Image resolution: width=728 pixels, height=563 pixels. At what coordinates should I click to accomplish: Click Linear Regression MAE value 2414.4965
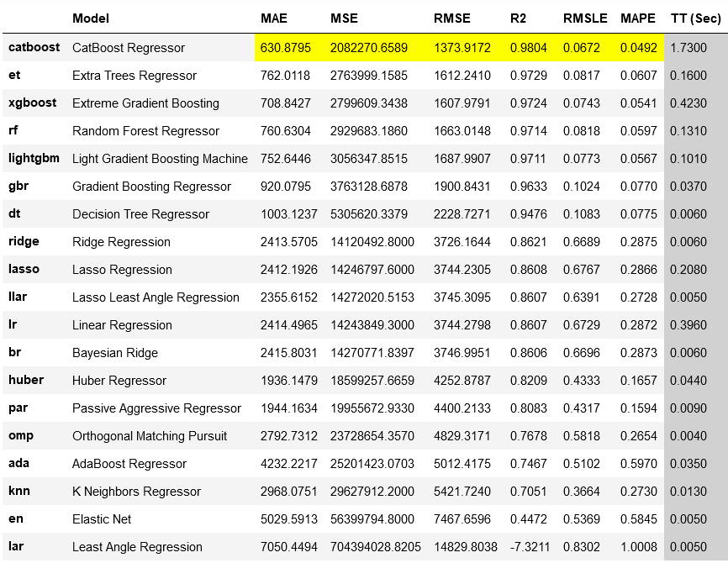click(x=289, y=325)
